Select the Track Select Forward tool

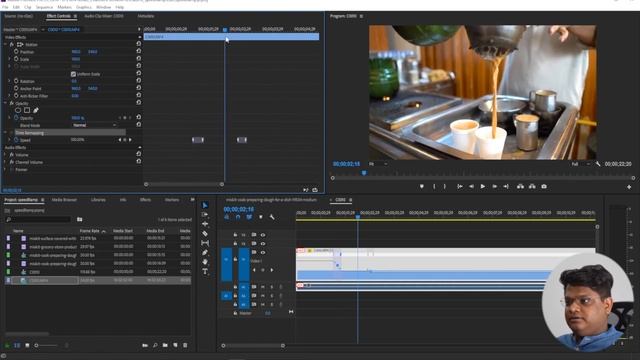[205, 215]
